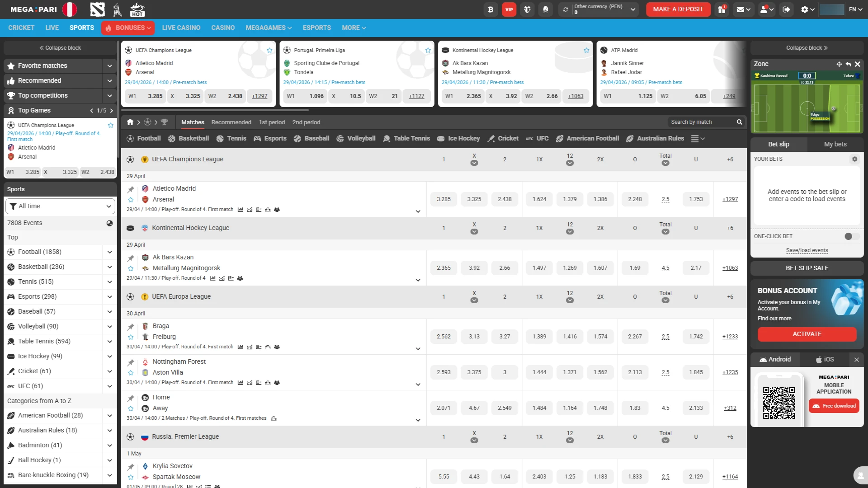Open the HOT games icon in header
Image resolution: width=868 pixels, height=488 pixels.
(137, 9)
